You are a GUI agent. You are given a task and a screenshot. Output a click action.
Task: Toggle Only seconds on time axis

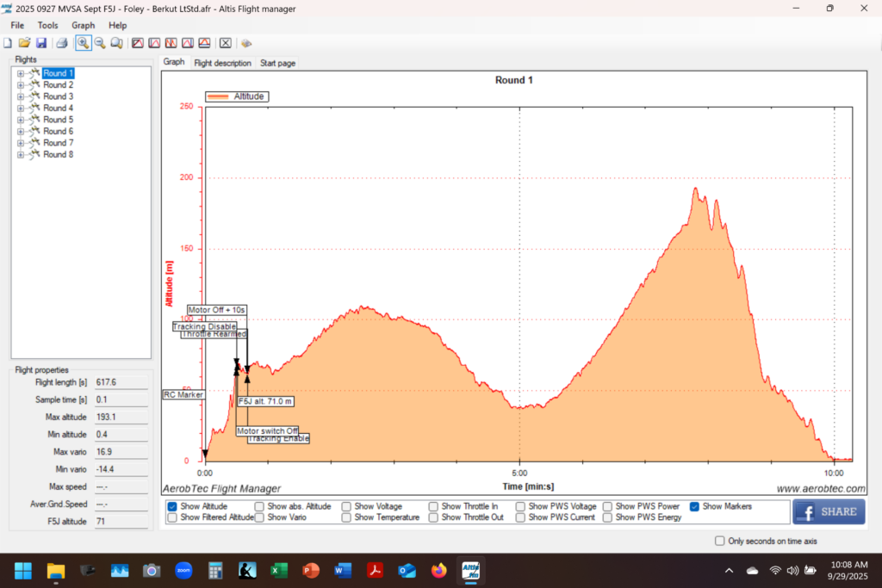click(x=720, y=541)
